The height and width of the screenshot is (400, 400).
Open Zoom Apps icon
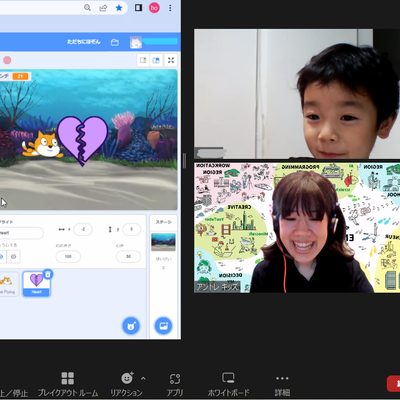point(175,384)
